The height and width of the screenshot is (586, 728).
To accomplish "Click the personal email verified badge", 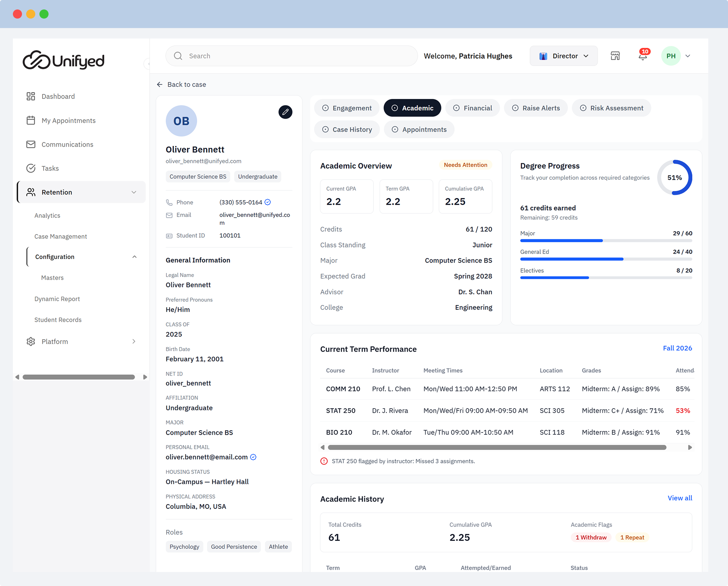I will (x=253, y=457).
